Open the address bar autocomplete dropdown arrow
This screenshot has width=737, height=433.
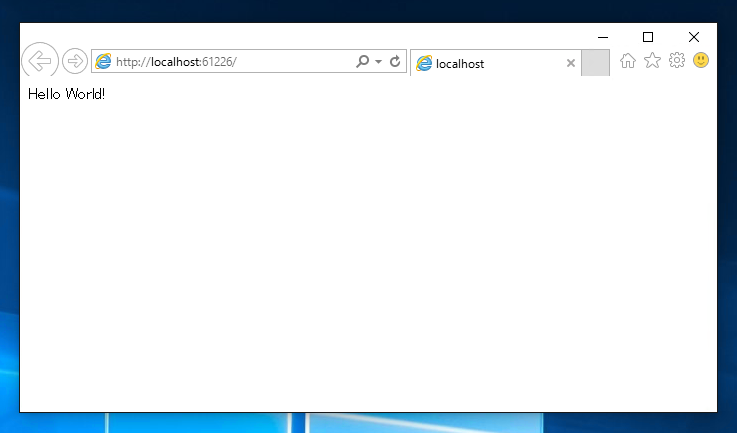378,61
